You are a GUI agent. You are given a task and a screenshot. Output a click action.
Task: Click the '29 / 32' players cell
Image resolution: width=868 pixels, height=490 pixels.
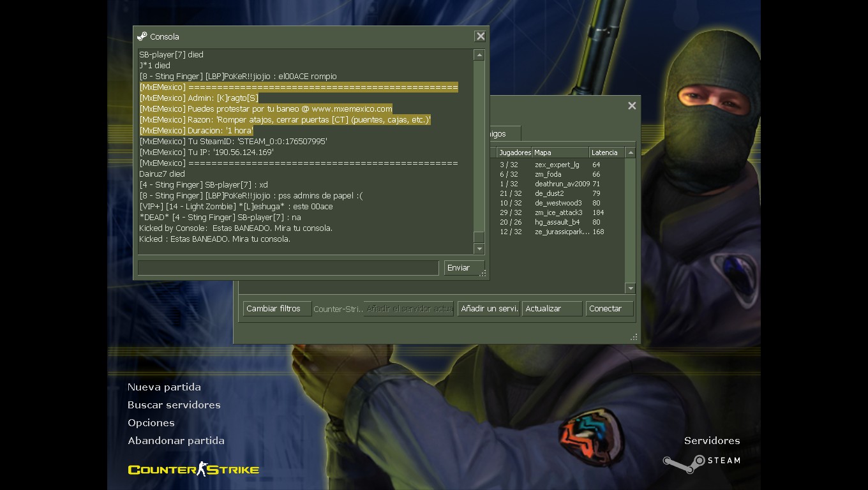pos(511,212)
